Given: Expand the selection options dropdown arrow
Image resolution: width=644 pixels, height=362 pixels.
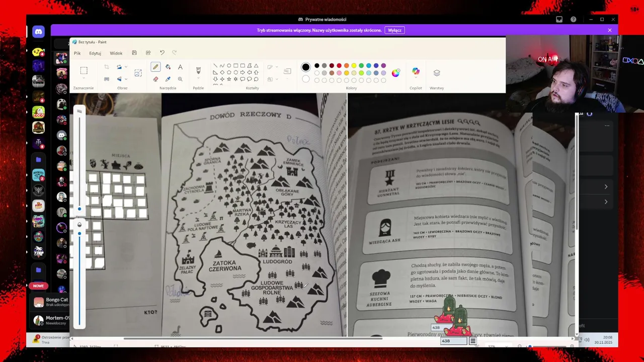Looking at the screenshot, I should click(84, 78).
